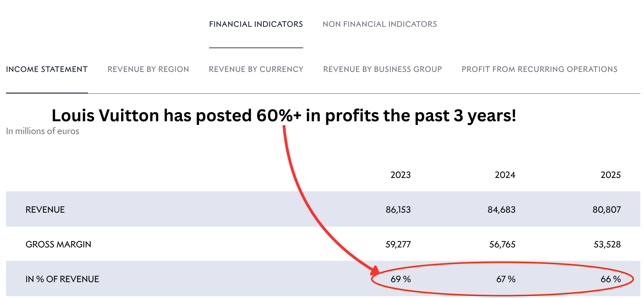Viewport: 644px width, 298px height.
Task: Select the Income Statement sub-tab
Action: 47,69
